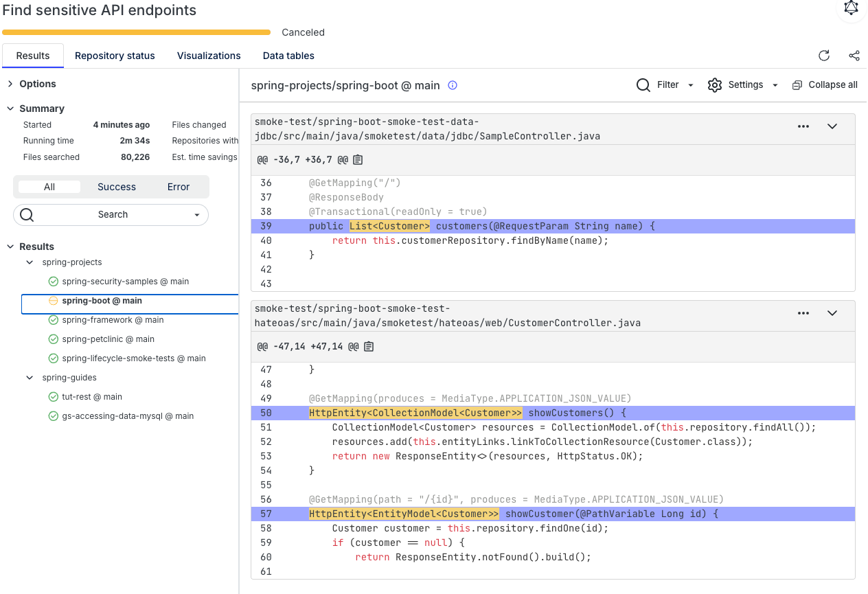Copy hunk header for SampleController.java
Screen dimensions: 868x594
(358, 160)
